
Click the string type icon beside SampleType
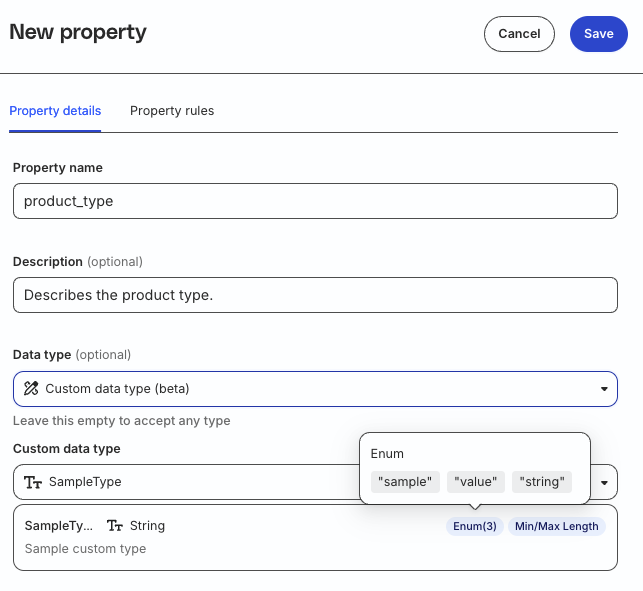click(x=33, y=482)
